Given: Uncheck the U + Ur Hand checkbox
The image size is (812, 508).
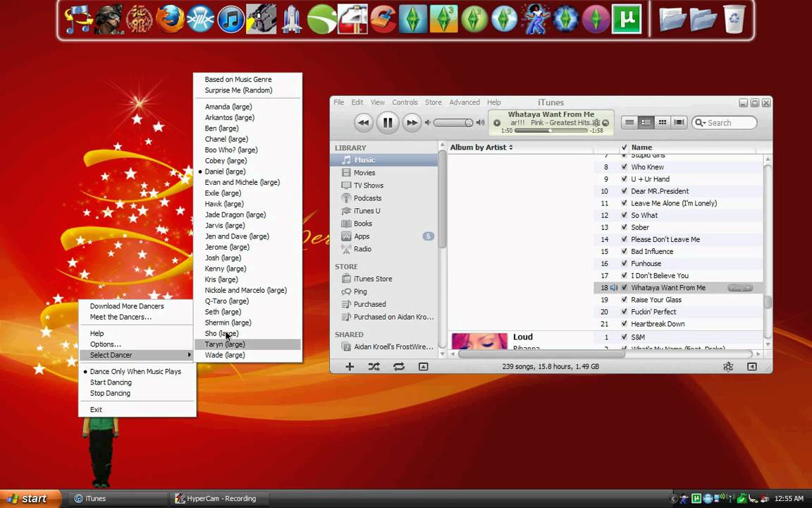Looking at the screenshot, I should pyautogui.click(x=624, y=179).
